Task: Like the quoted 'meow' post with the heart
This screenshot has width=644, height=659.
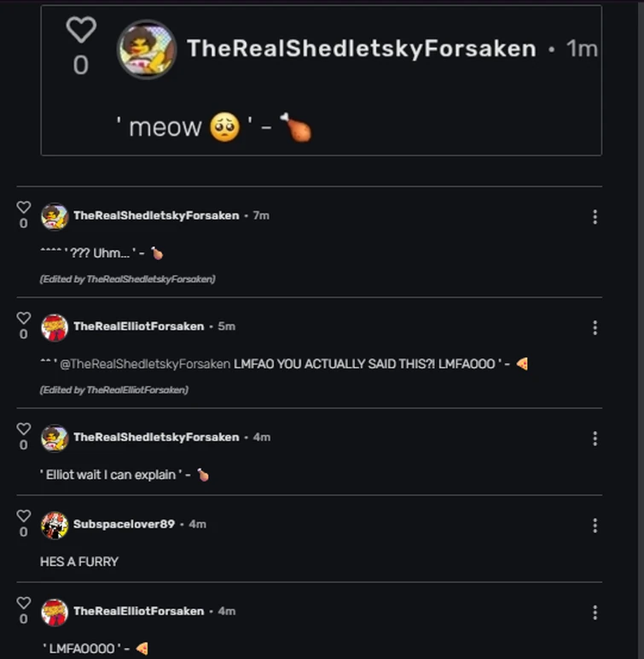Action: [x=81, y=29]
